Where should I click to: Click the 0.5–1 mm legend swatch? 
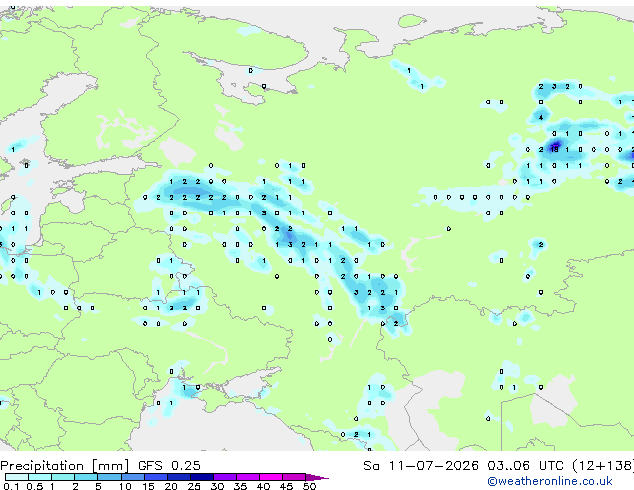coord(40,477)
